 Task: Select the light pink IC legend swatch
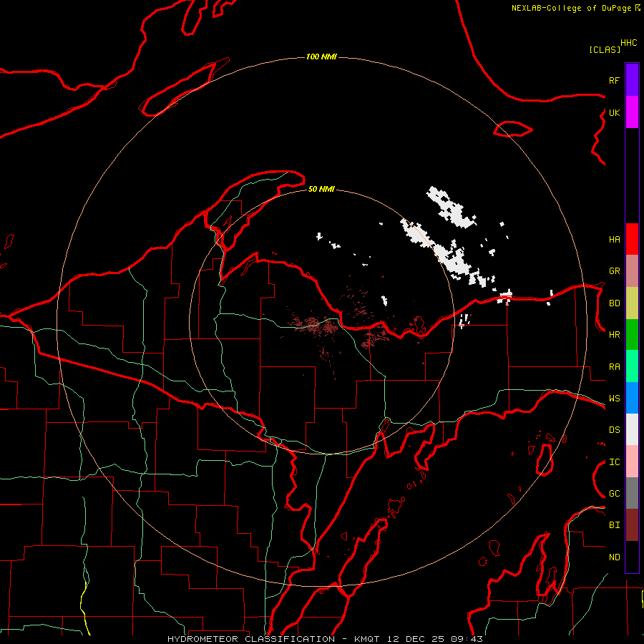(x=632, y=462)
